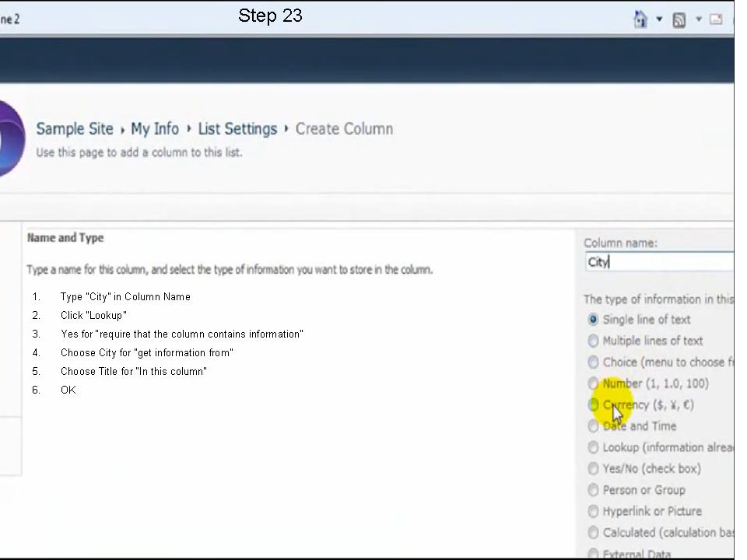This screenshot has width=747, height=560.
Task: Click the Home icon in the browser toolbar
Action: click(x=640, y=19)
